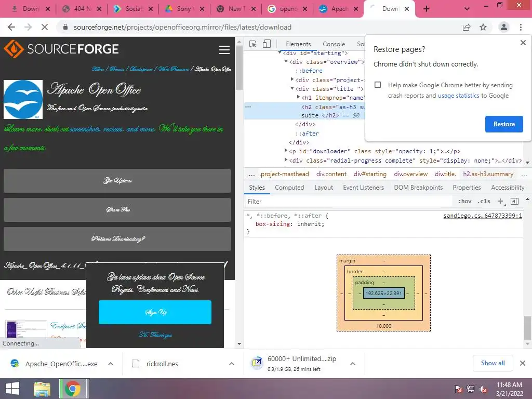Open options for rickroll.nes download
Screen dimensions: 532x399
tap(232, 364)
